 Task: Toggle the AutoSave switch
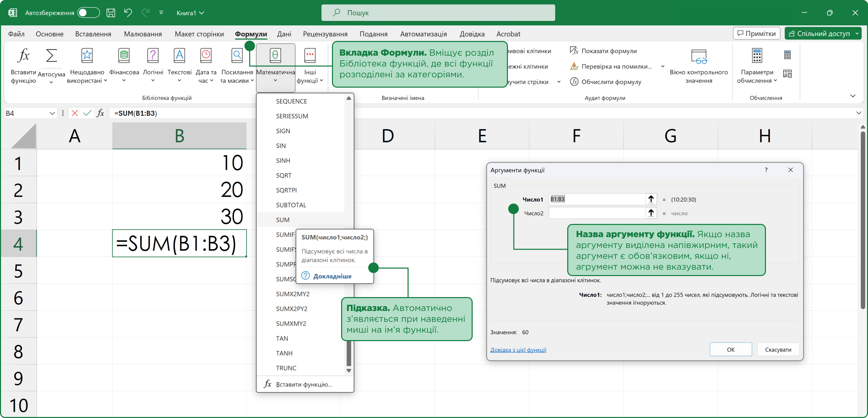pyautogui.click(x=88, y=13)
